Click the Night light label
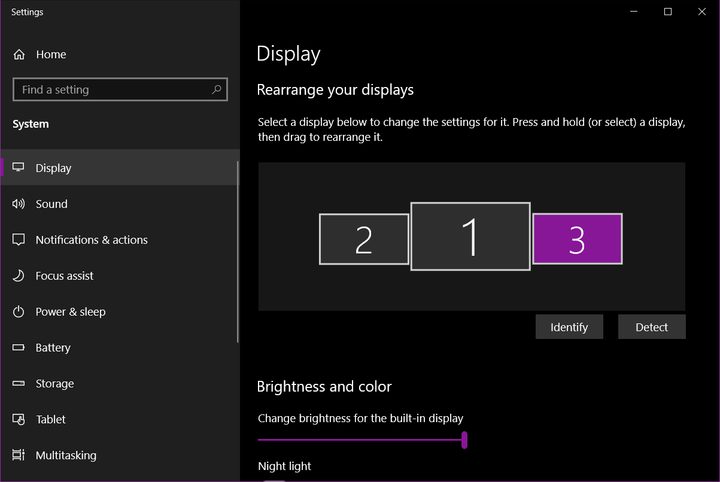This screenshot has width=720, height=482. pyautogui.click(x=284, y=466)
